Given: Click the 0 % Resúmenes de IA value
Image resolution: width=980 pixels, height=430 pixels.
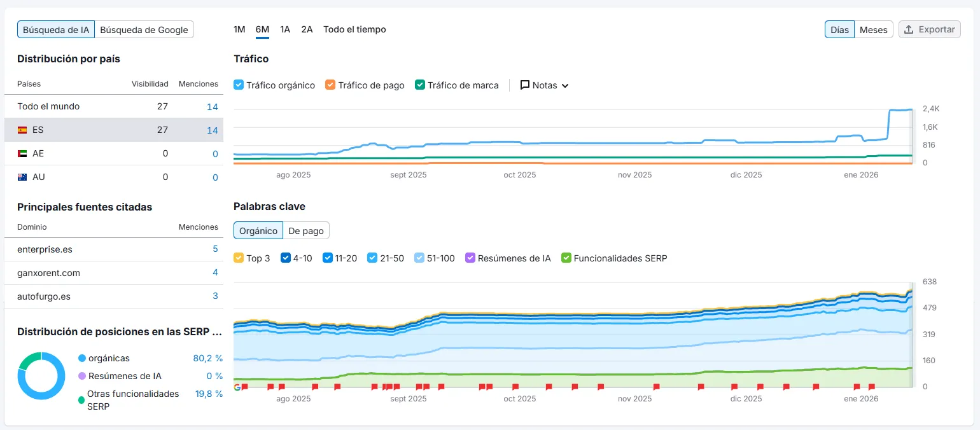Looking at the screenshot, I should coord(214,376).
